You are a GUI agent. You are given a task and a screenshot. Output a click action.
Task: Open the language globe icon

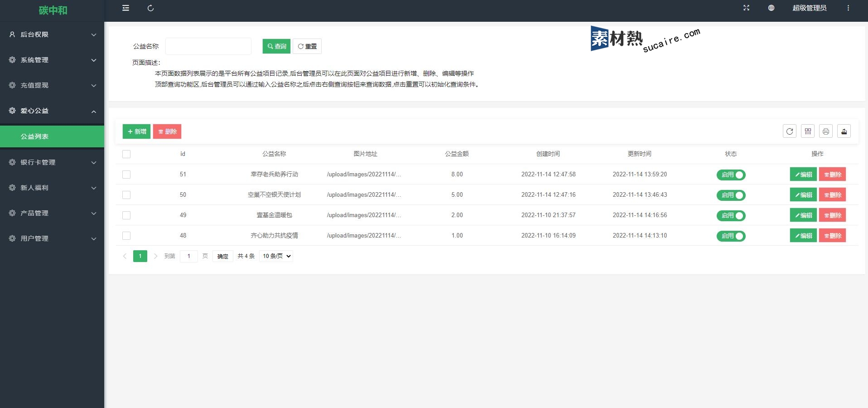[x=771, y=8]
